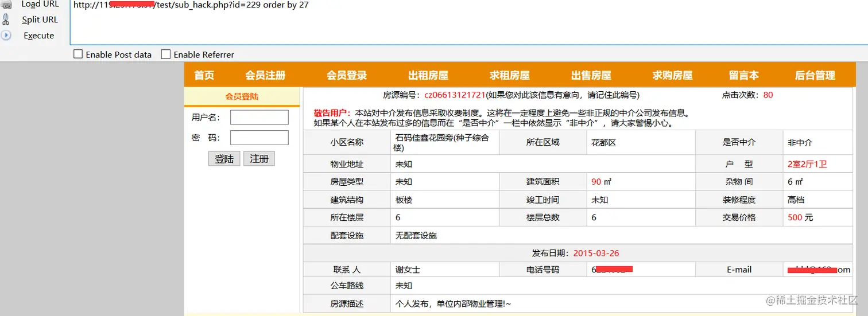Click the Load URL icon
This screenshot has width=868, height=316.
pyautogui.click(x=6, y=5)
